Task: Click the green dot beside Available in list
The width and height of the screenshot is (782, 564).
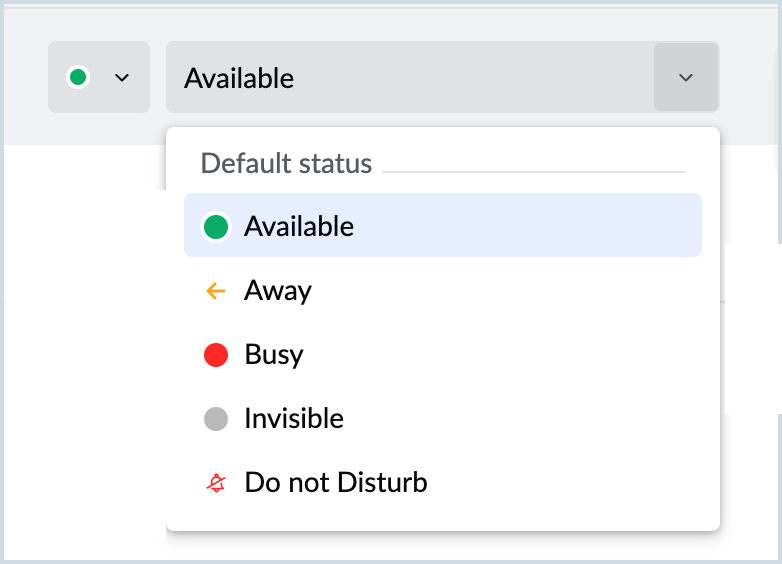Action: click(x=216, y=227)
